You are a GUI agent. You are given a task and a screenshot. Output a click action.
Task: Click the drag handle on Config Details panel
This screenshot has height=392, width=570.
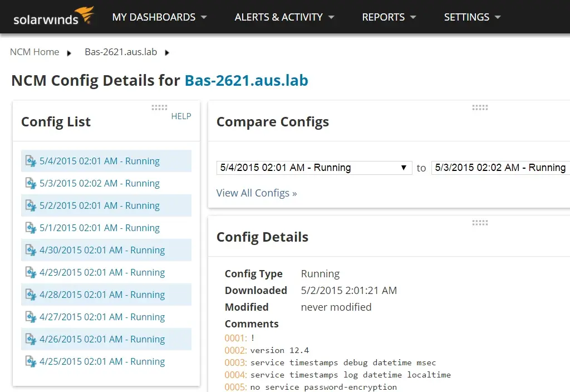pyautogui.click(x=480, y=222)
